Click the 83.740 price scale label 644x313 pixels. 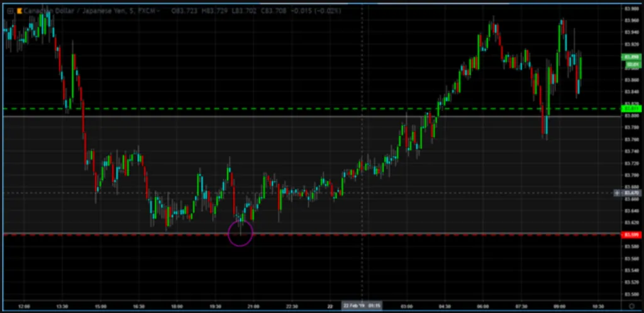(631, 151)
